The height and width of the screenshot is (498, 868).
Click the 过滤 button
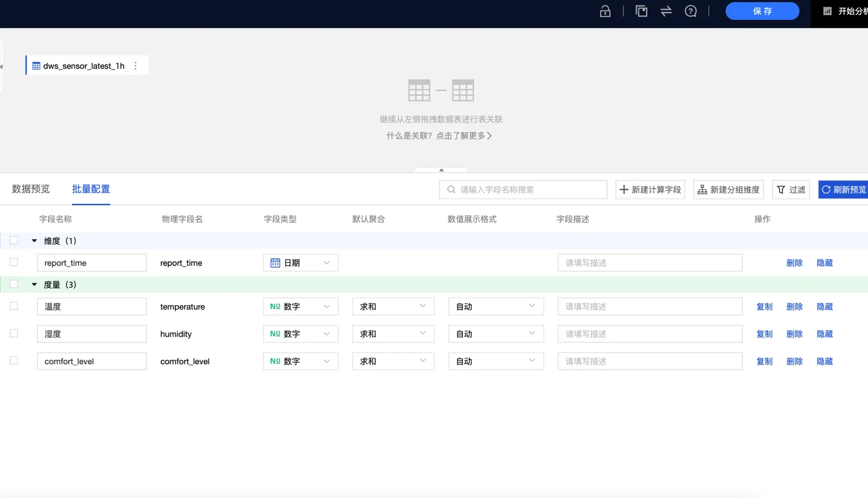(791, 190)
